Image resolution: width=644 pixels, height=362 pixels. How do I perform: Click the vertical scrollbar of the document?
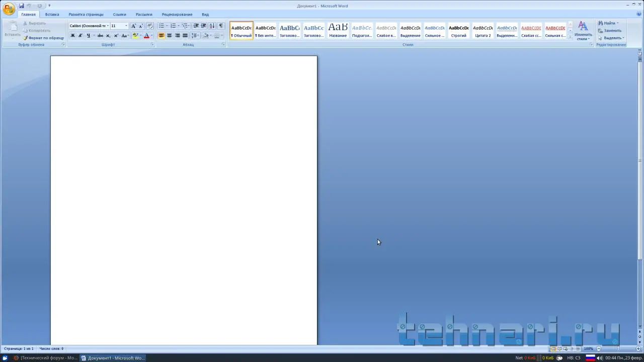640,161
